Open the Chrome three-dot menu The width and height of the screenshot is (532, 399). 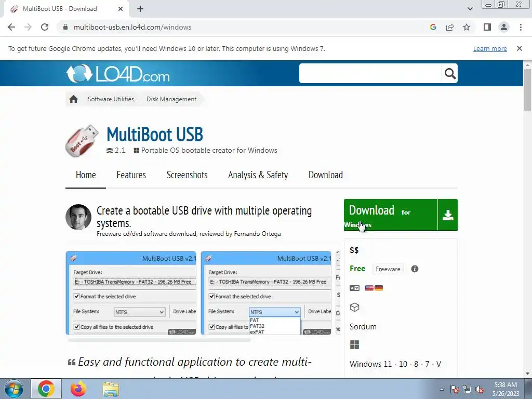[521, 27]
